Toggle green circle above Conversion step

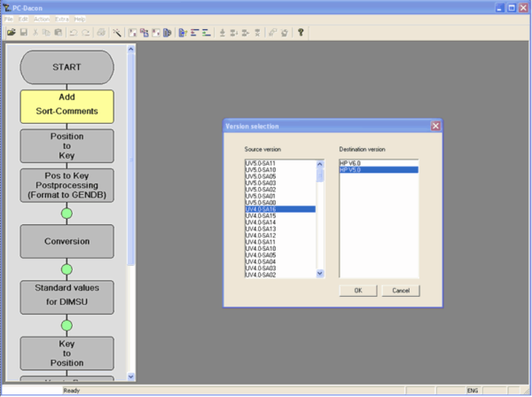[66, 214]
